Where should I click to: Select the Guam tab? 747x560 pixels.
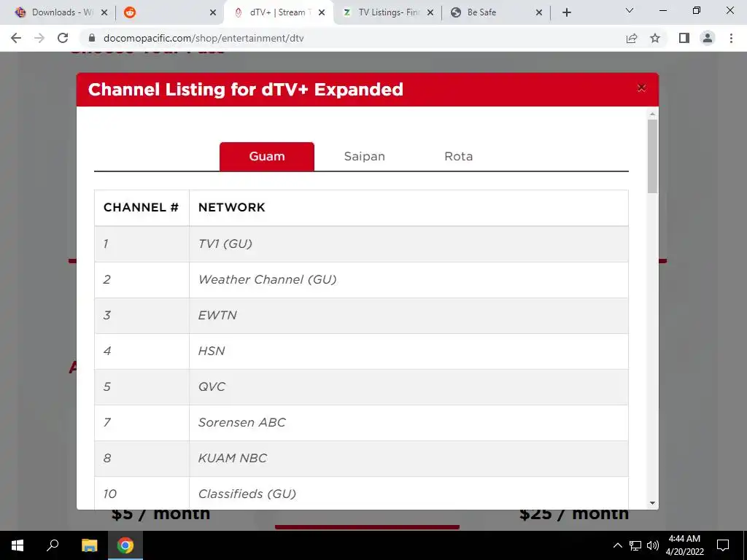[x=267, y=156]
